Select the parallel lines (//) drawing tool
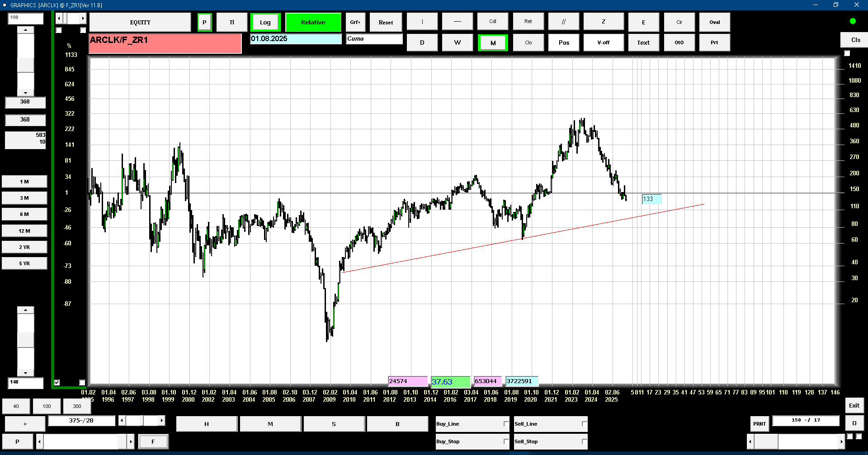868x455 pixels. click(x=563, y=22)
